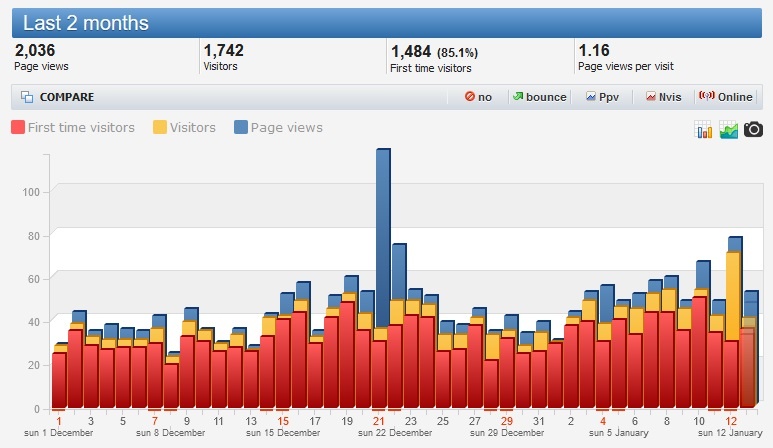The height and width of the screenshot is (448, 773).
Task: Click the 'sun 8 December' axis label
Action: tap(170, 433)
